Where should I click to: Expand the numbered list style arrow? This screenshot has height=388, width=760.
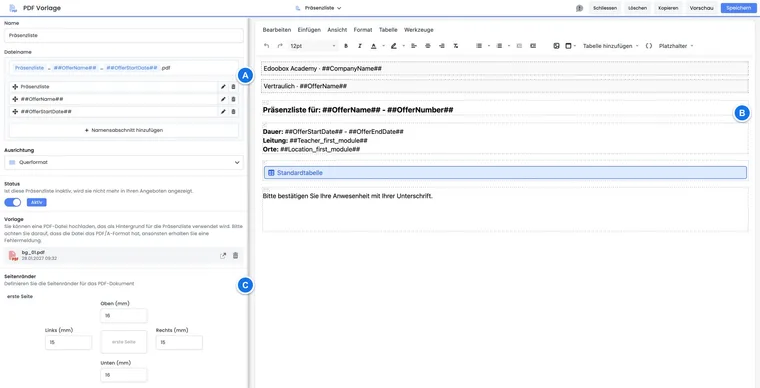tap(509, 46)
